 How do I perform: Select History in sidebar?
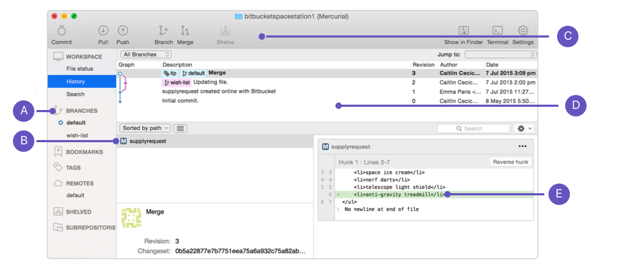(82, 82)
